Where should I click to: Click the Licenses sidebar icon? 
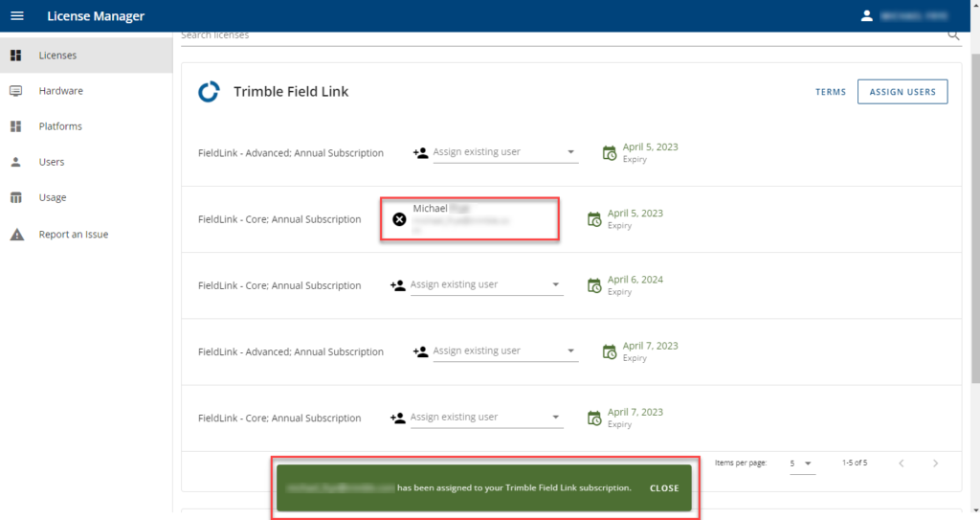coord(16,56)
